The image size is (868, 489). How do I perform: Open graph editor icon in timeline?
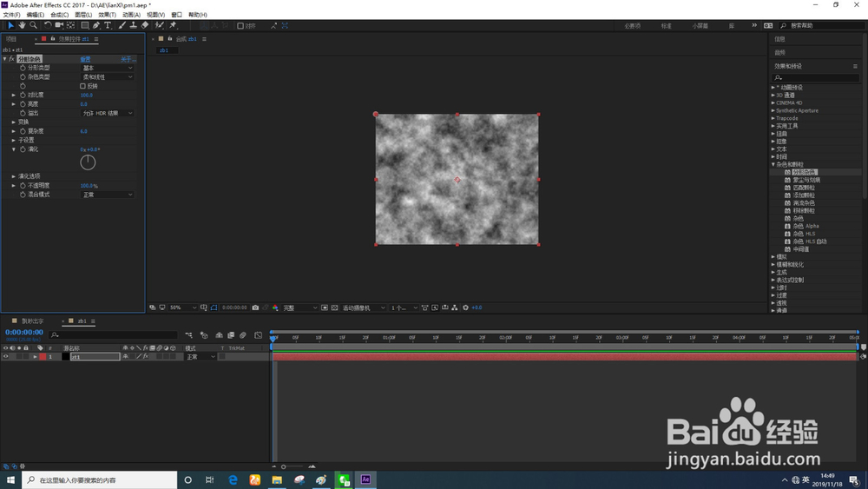click(258, 335)
